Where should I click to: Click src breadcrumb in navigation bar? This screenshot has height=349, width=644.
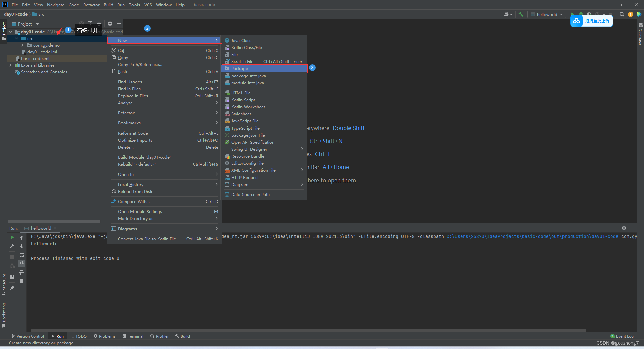(38, 14)
